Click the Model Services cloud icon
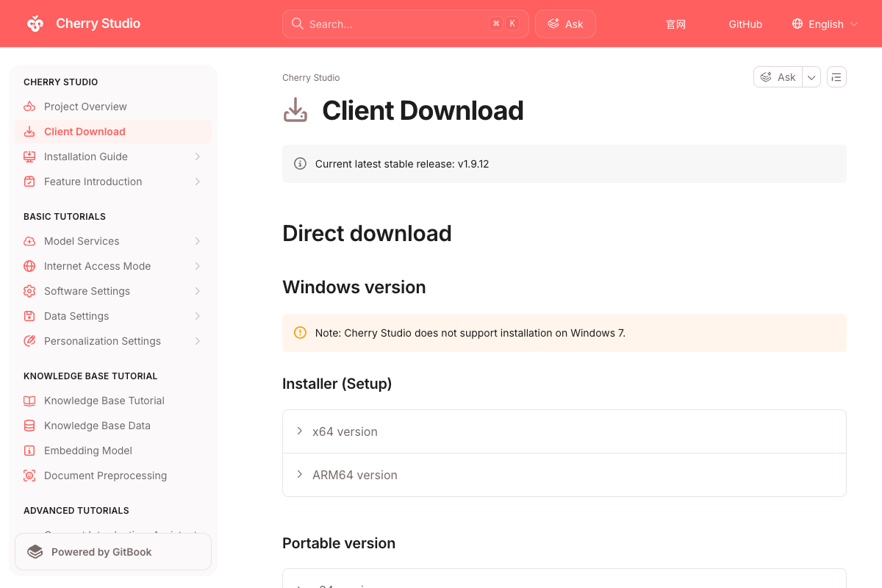This screenshot has width=882, height=588. pyautogui.click(x=29, y=241)
